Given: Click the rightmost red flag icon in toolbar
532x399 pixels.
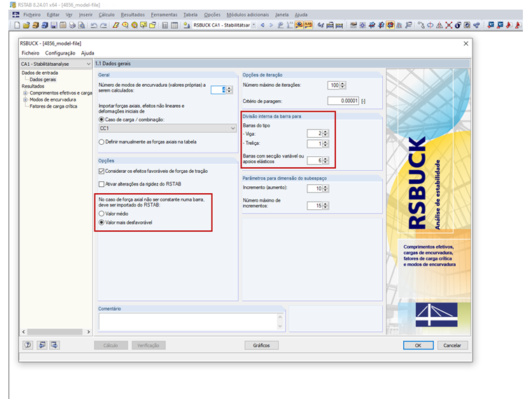Looking at the screenshot, I should 518,25.
